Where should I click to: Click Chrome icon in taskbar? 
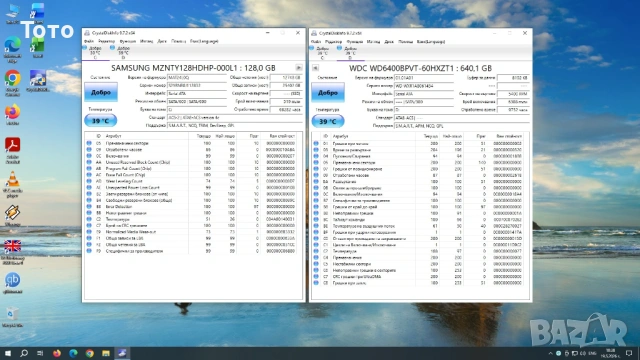click(89, 353)
